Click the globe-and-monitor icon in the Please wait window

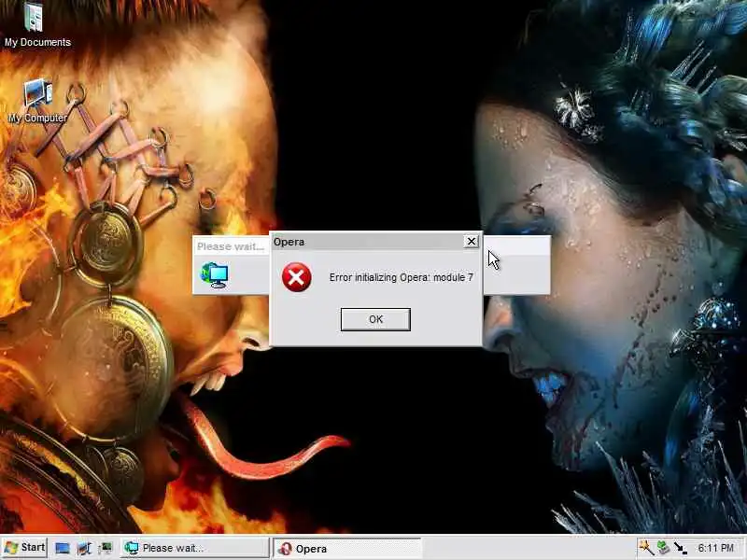[x=214, y=274]
